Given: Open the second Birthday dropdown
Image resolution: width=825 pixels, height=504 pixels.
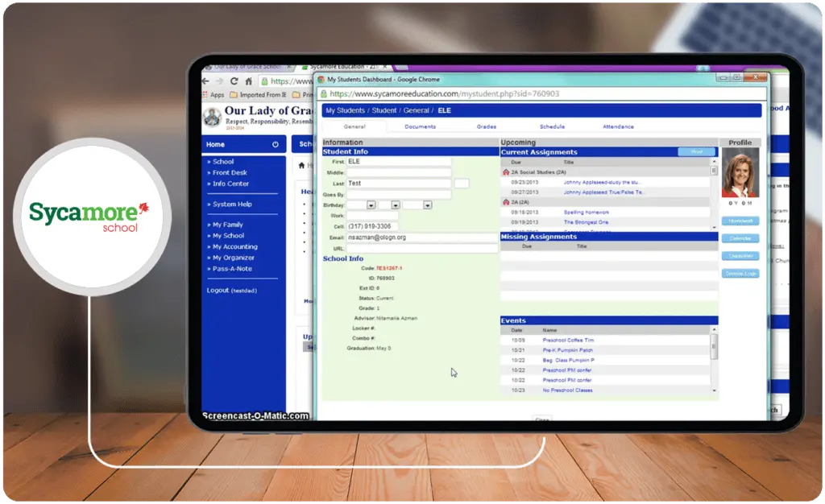Looking at the screenshot, I should click(x=396, y=205).
